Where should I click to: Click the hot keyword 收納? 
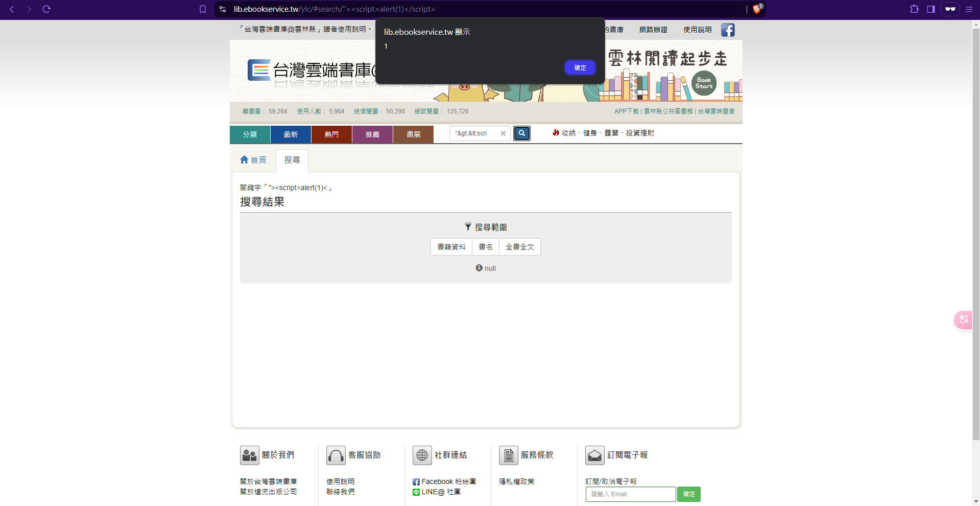pos(568,133)
